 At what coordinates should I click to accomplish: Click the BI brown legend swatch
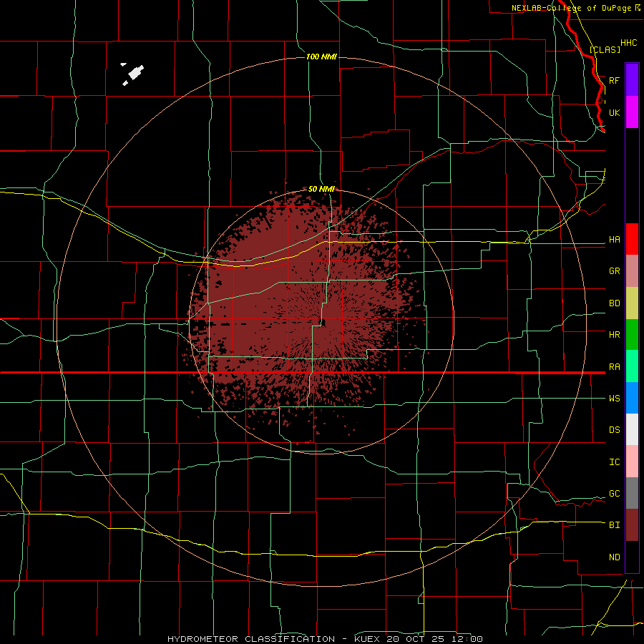pos(632,525)
